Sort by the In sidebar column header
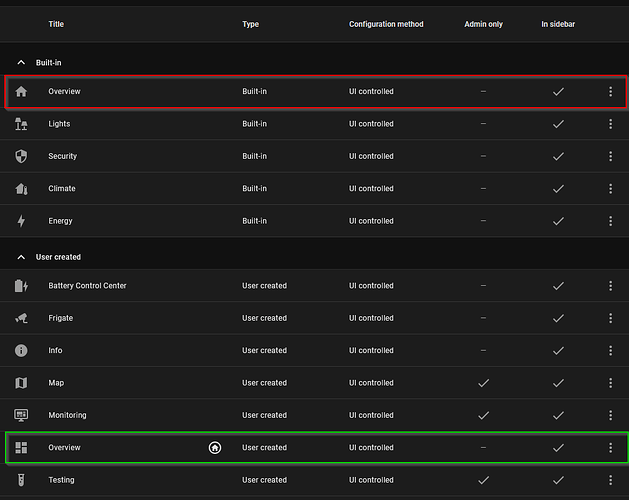The height and width of the screenshot is (500, 629). pyautogui.click(x=558, y=24)
